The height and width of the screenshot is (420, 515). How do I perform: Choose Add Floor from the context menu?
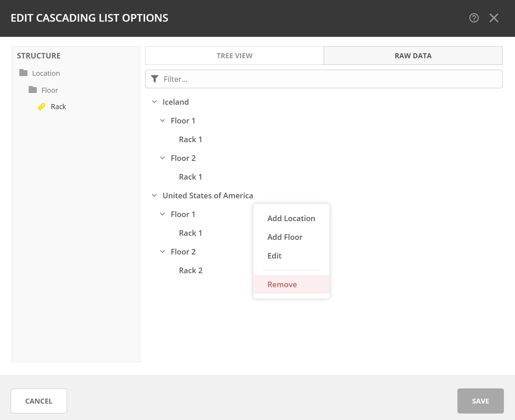(x=285, y=237)
